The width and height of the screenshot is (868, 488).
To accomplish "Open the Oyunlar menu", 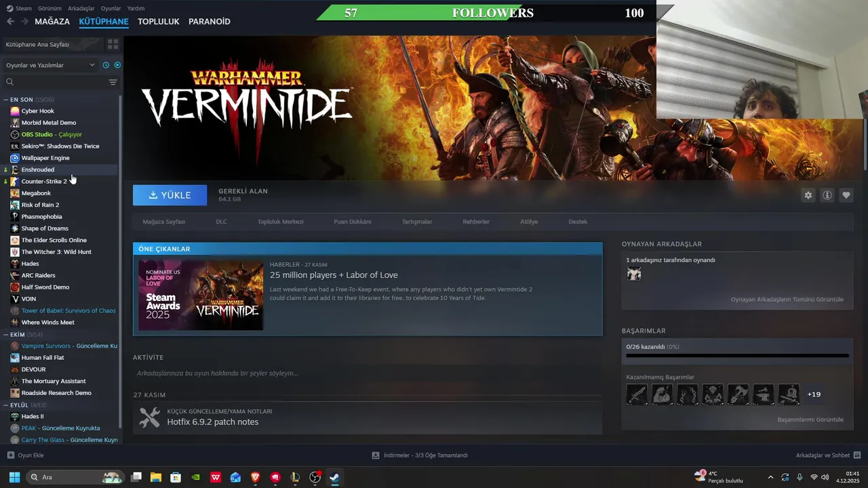I will [111, 8].
